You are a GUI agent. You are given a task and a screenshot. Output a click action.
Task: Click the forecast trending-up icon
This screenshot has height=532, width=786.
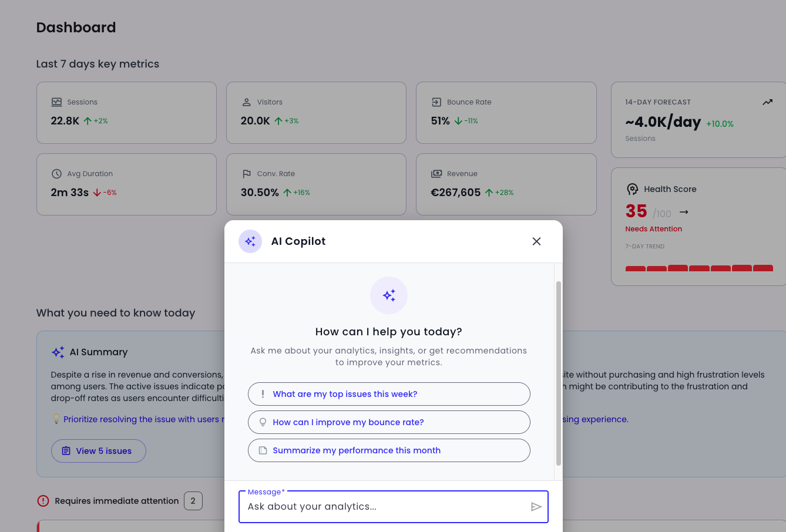pos(767,102)
